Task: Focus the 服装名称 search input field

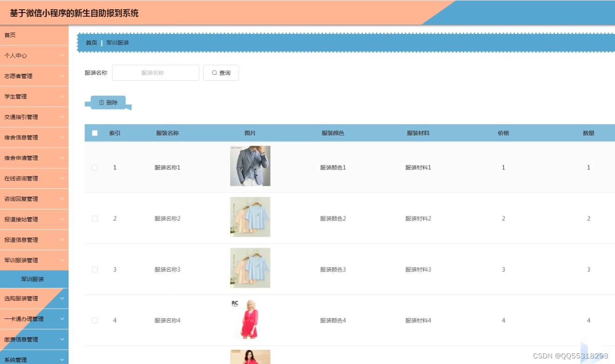Action: coord(155,73)
